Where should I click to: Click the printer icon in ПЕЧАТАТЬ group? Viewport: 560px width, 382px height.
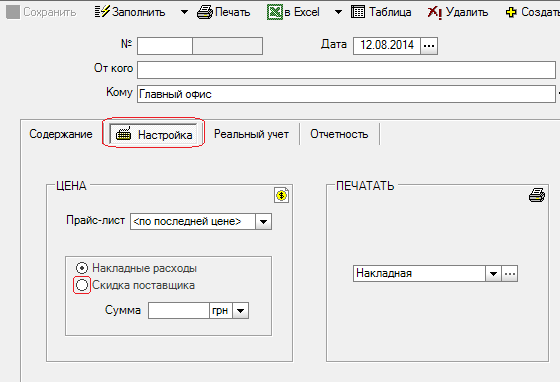pos(536,195)
